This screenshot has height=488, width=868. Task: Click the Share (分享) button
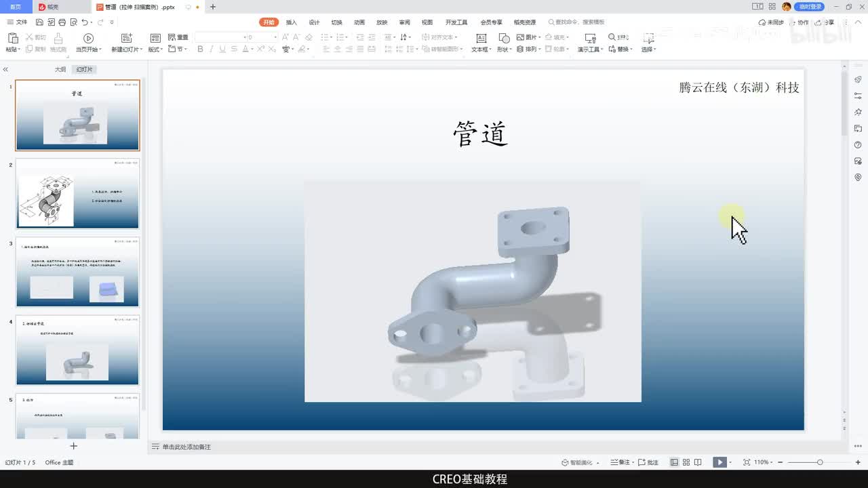click(825, 22)
